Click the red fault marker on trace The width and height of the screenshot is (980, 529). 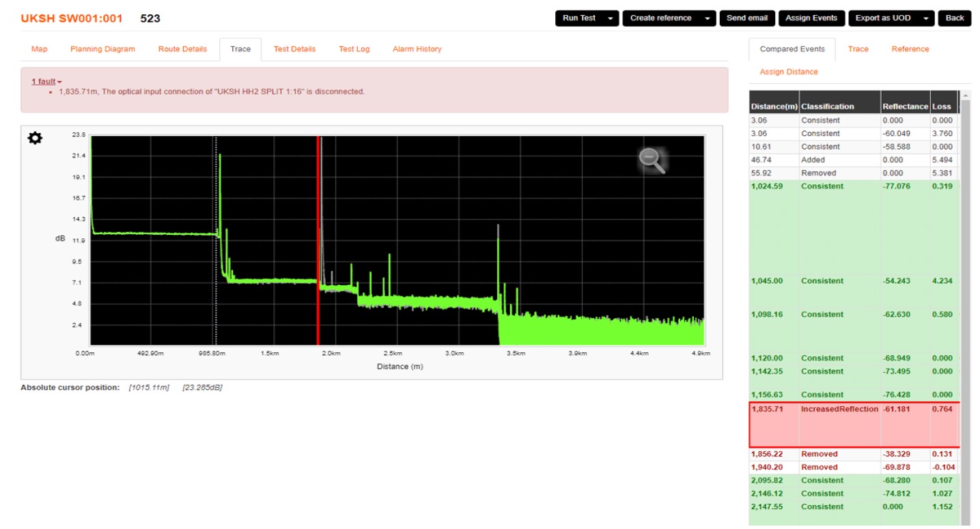click(x=318, y=239)
